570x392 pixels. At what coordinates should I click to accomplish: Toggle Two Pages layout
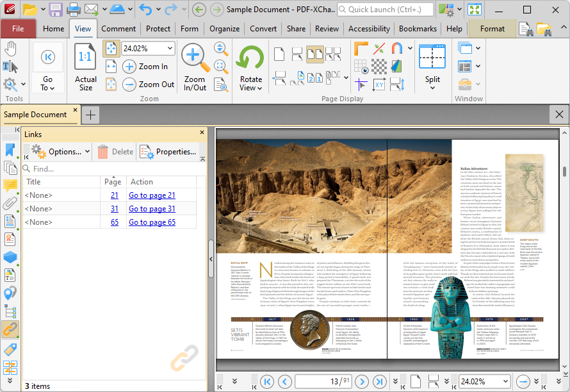pos(315,54)
